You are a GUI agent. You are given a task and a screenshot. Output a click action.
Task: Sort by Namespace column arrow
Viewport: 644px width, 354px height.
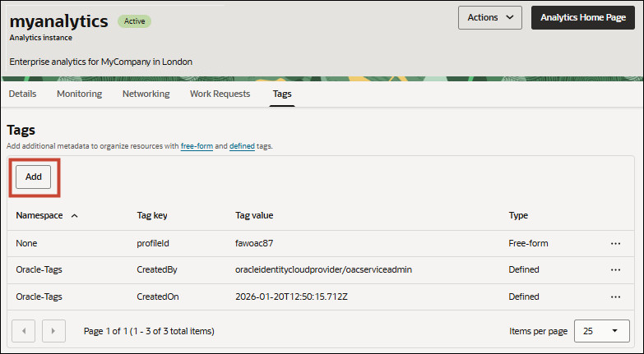pyautogui.click(x=75, y=216)
